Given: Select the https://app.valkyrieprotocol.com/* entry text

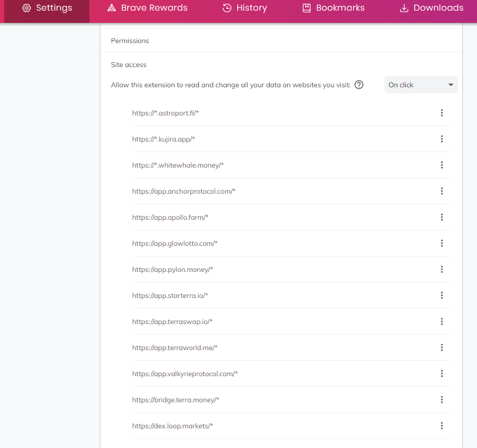Looking at the screenshot, I should 185,374.
